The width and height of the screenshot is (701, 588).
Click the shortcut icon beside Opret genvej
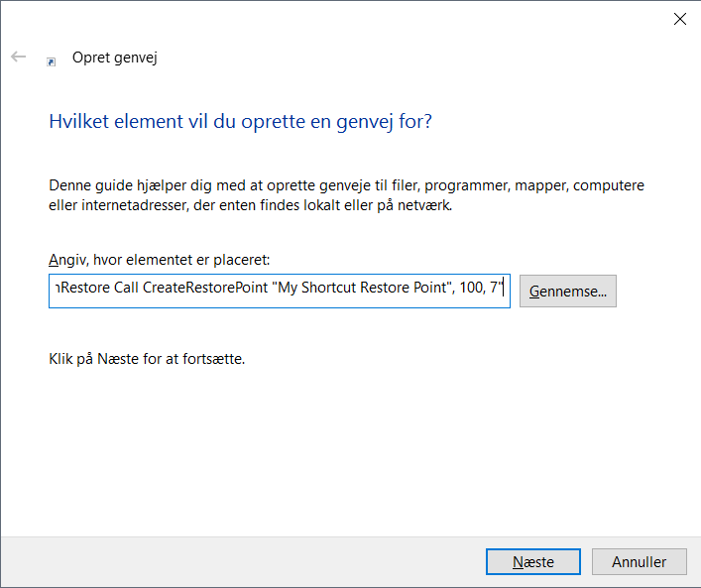click(x=52, y=60)
